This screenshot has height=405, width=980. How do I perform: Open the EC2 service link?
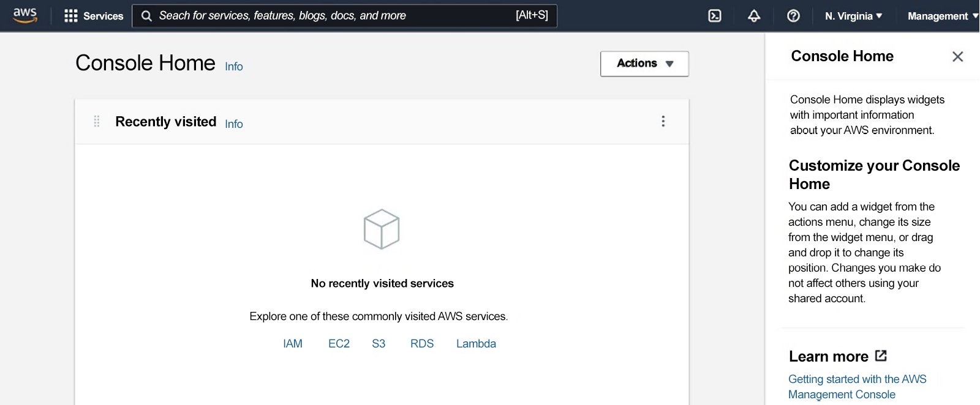tap(339, 344)
